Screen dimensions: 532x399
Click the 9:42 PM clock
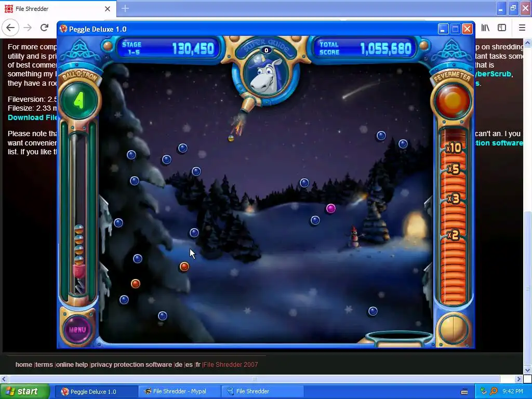tap(513, 391)
